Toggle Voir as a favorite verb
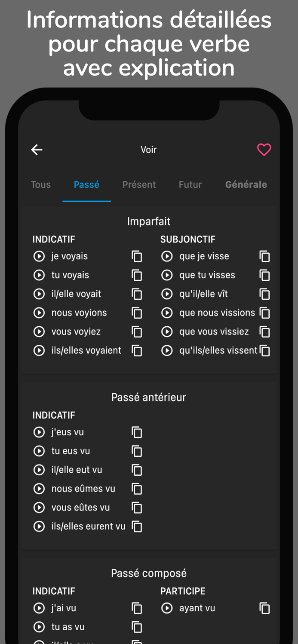 (x=264, y=149)
